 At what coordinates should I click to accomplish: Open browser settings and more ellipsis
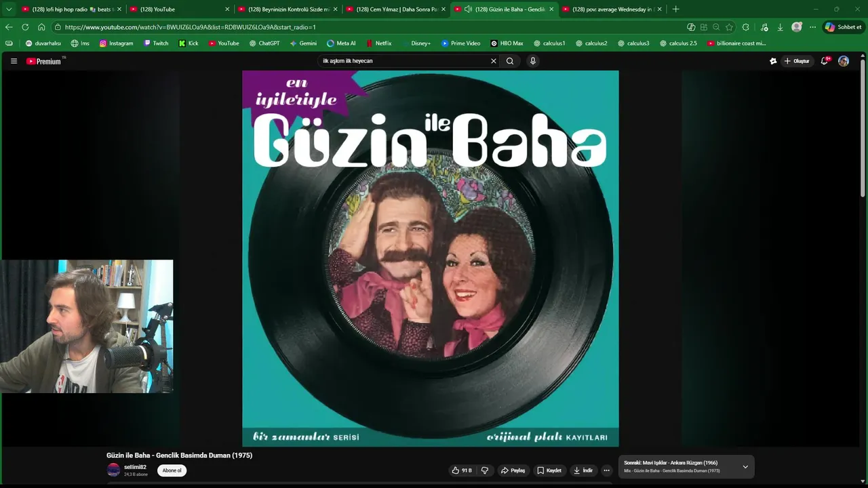[x=813, y=27]
